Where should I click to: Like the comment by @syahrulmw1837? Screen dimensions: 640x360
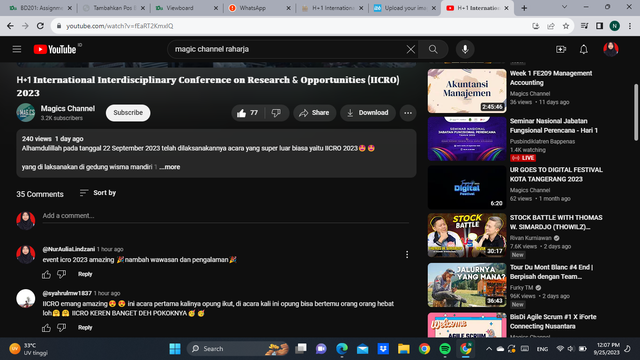[46, 328]
